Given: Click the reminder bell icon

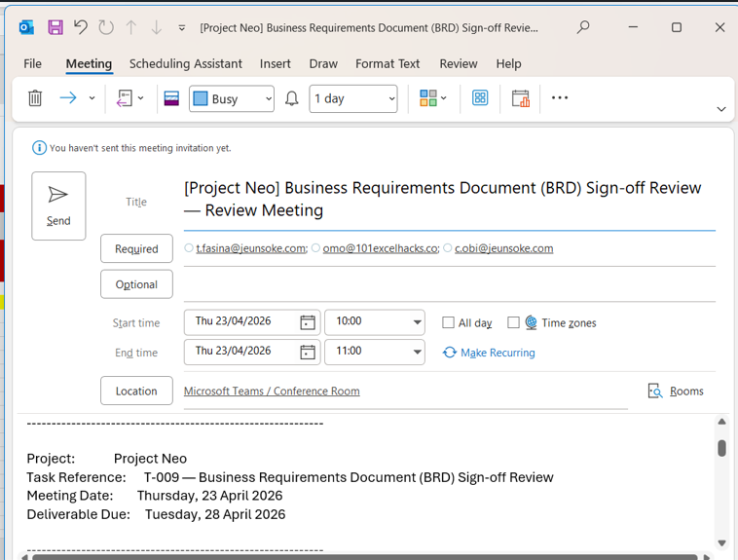Looking at the screenshot, I should pyautogui.click(x=292, y=98).
